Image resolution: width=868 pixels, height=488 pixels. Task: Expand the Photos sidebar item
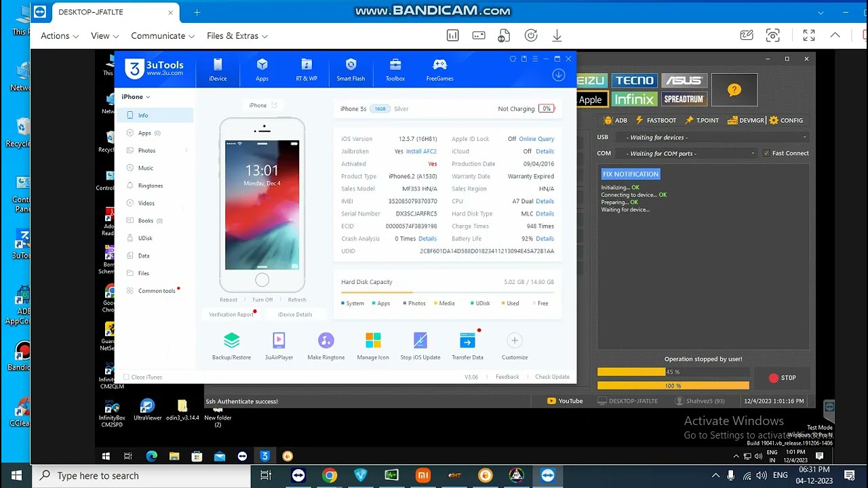click(x=186, y=150)
